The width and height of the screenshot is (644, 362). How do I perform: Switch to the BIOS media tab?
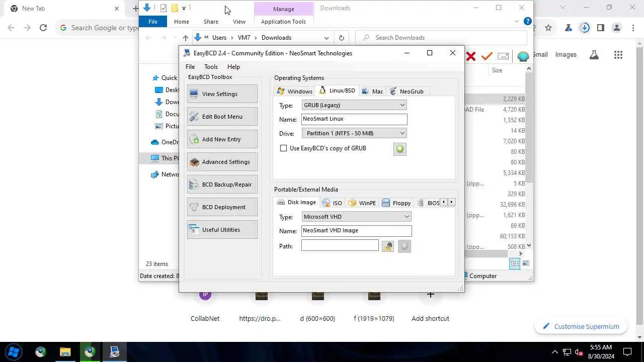(x=428, y=203)
